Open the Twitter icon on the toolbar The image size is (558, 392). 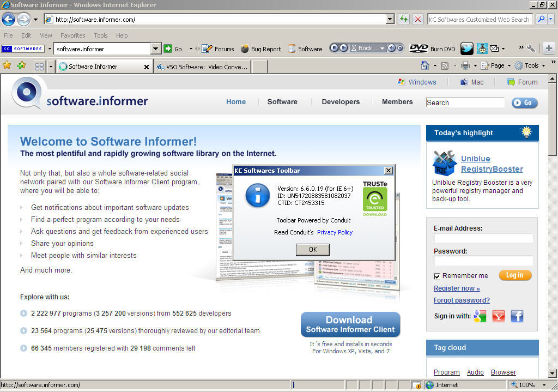click(x=467, y=49)
